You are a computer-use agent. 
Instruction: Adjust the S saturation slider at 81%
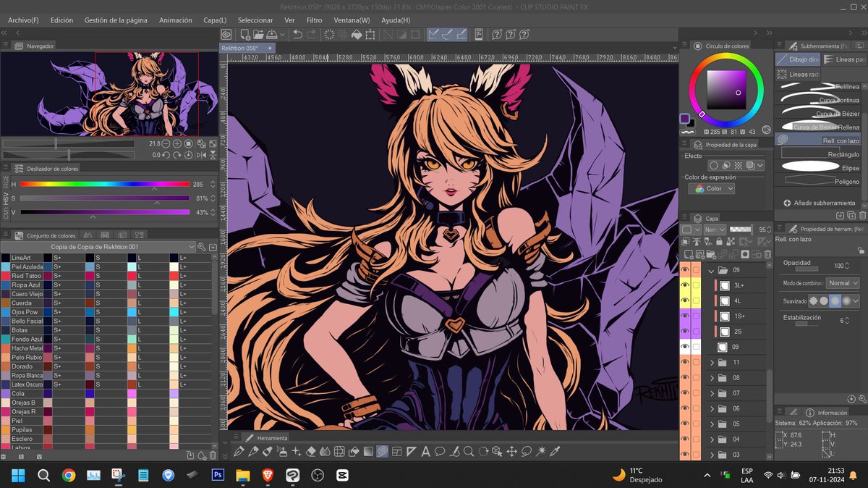pyautogui.click(x=105, y=198)
